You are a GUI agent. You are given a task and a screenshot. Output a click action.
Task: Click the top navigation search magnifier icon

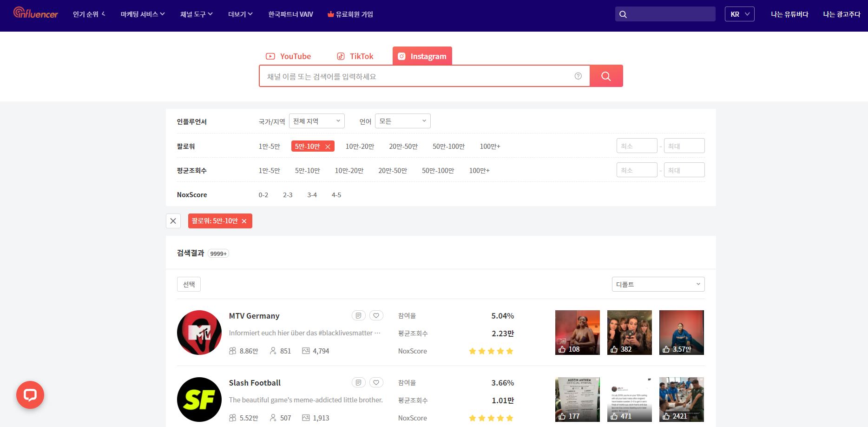(x=624, y=14)
